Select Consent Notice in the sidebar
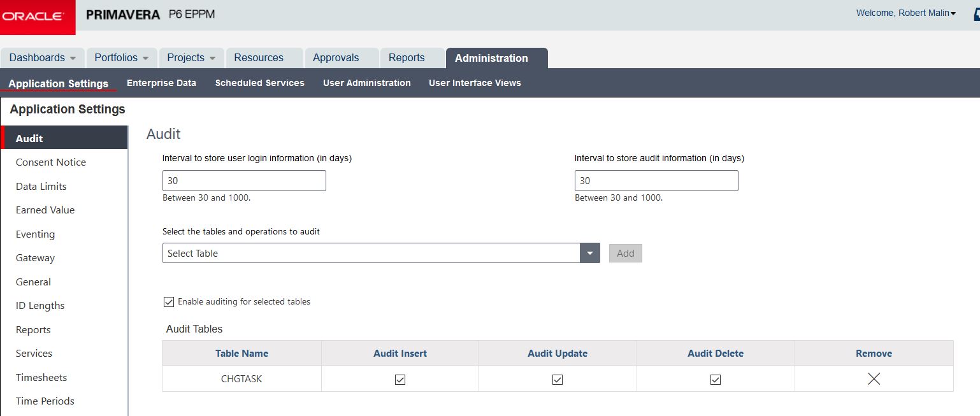980x416 pixels. (50, 162)
